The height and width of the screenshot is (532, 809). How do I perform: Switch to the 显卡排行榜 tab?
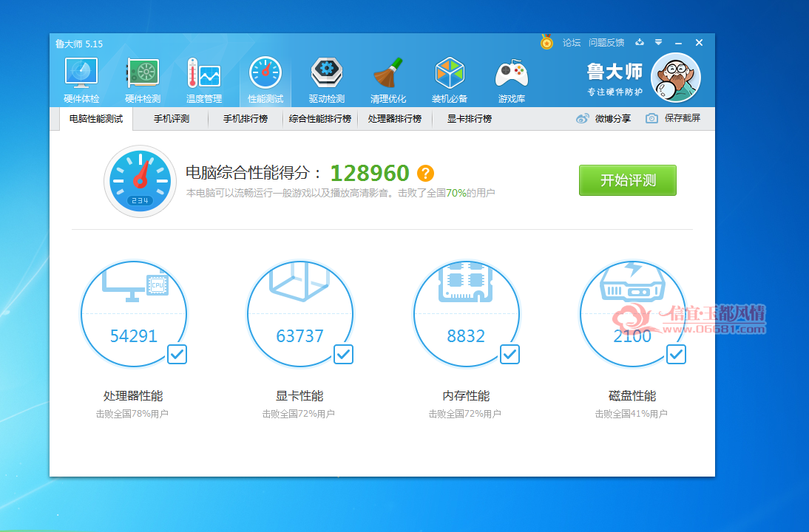(x=469, y=118)
